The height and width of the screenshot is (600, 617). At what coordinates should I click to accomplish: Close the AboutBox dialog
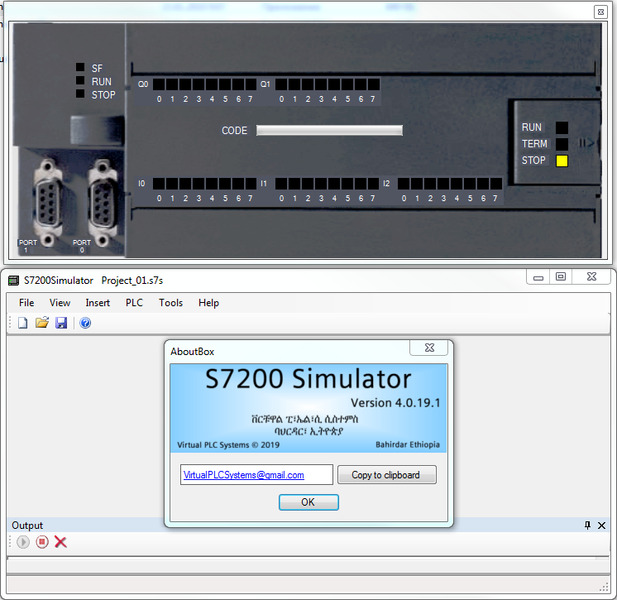[429, 347]
